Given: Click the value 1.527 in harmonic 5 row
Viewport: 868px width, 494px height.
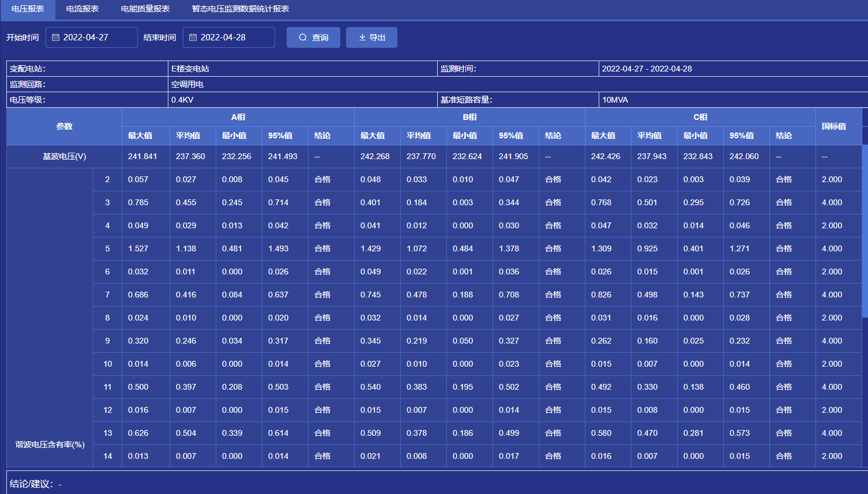Looking at the screenshot, I should pyautogui.click(x=138, y=248).
